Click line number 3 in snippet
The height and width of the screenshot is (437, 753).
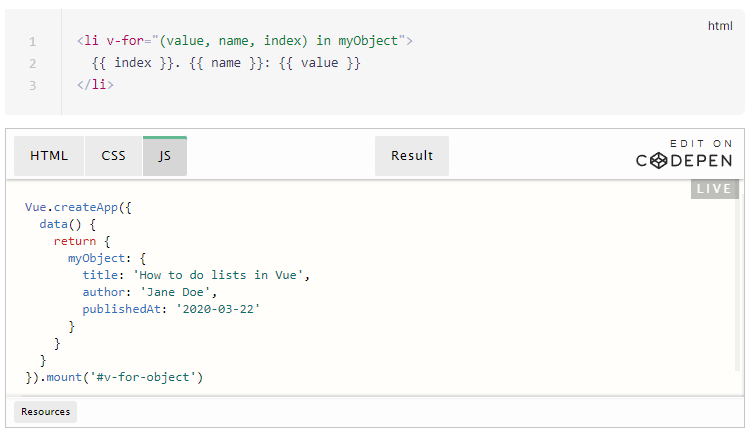[x=32, y=85]
